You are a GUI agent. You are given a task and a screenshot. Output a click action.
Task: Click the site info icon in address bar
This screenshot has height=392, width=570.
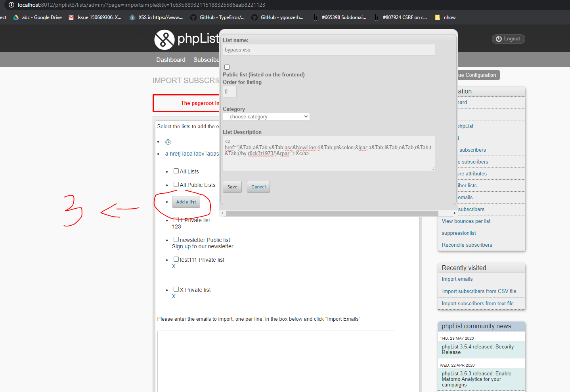pos(11,5)
